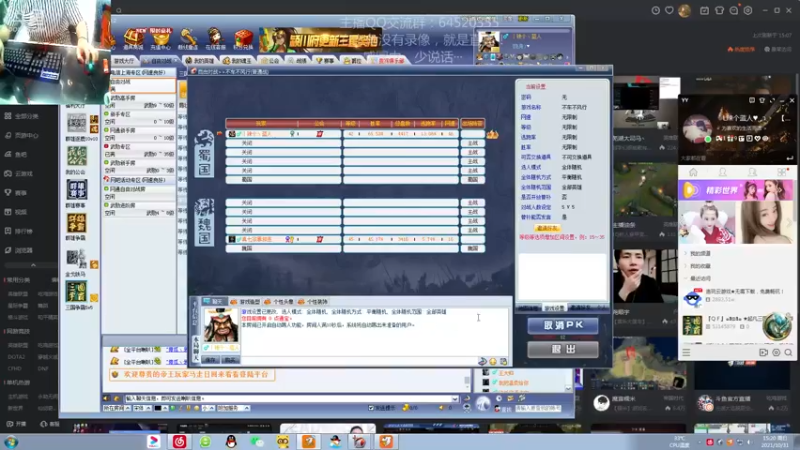Click the speaker icon beside lobby chat input

tap(106, 398)
